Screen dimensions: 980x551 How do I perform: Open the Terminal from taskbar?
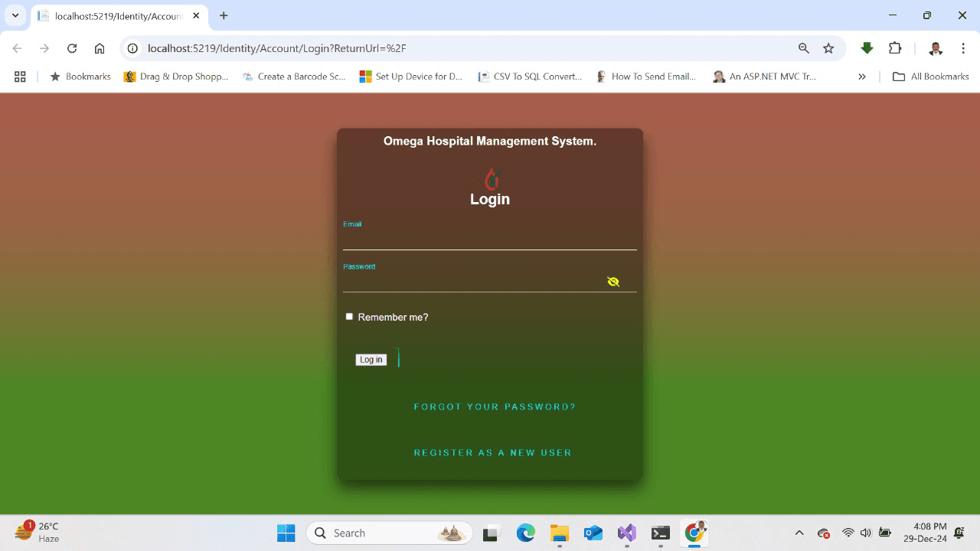click(x=661, y=533)
